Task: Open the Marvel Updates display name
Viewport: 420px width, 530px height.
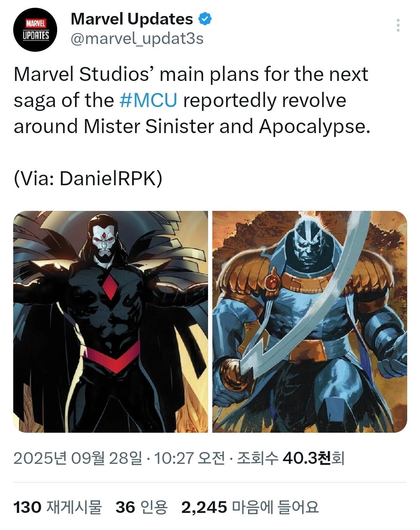Action: (x=132, y=19)
